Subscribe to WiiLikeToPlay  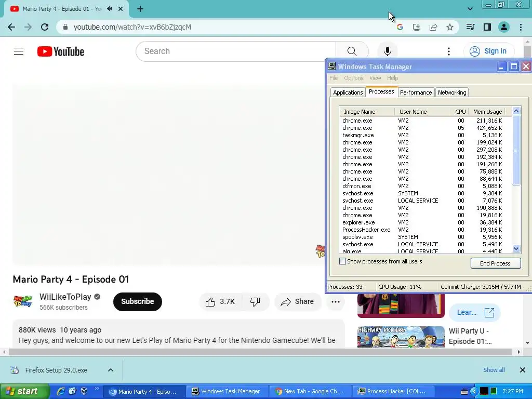coord(137,301)
